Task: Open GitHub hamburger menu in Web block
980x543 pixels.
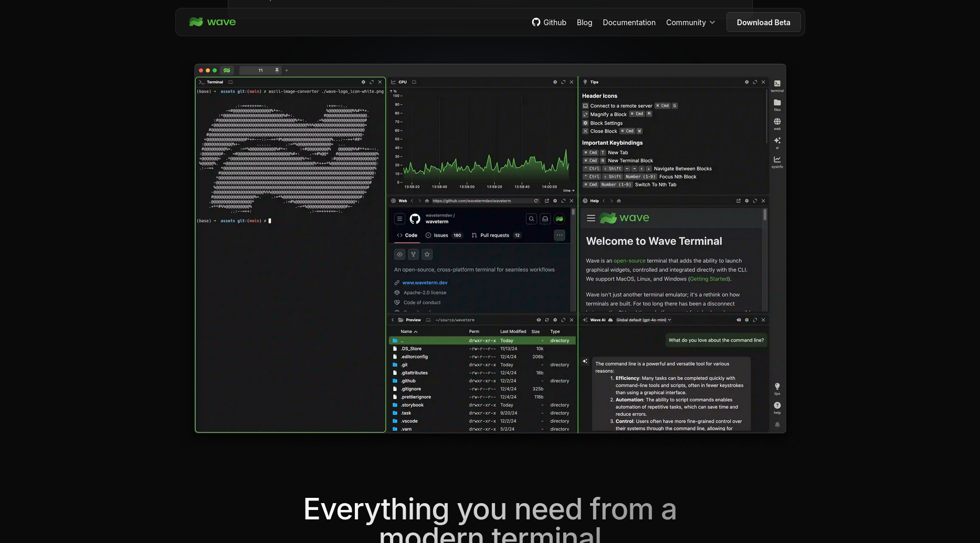Action: [399, 219]
